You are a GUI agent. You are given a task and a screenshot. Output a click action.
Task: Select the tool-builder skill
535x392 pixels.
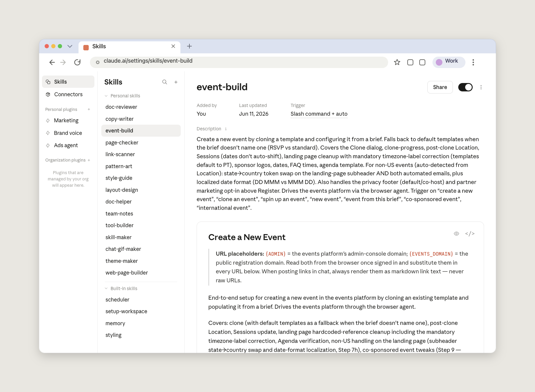point(141,225)
